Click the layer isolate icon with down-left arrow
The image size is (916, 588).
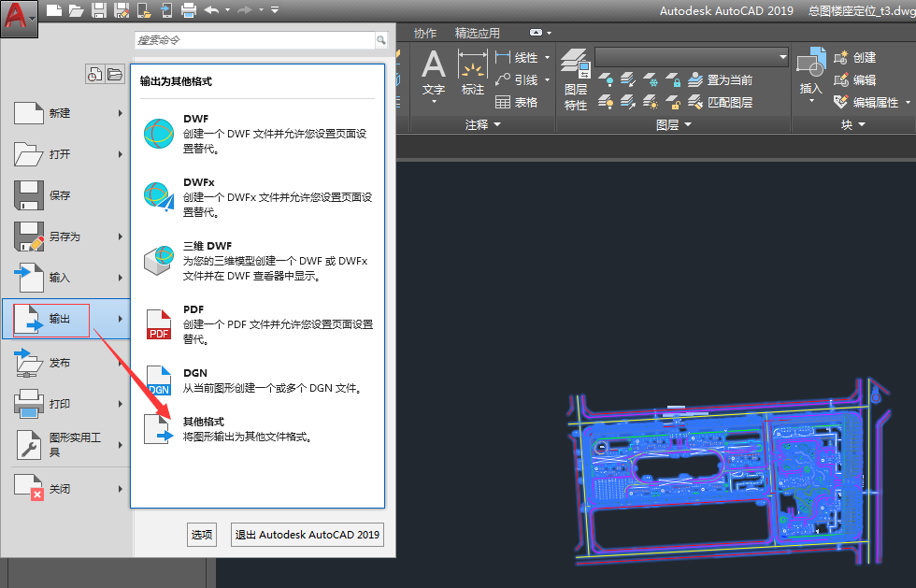pyautogui.click(x=628, y=80)
